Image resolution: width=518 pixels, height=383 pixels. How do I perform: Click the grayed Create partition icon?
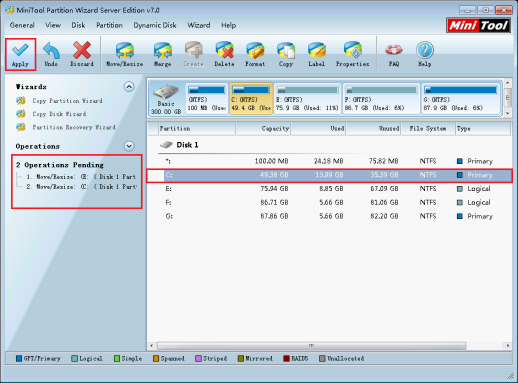pyautogui.click(x=193, y=50)
